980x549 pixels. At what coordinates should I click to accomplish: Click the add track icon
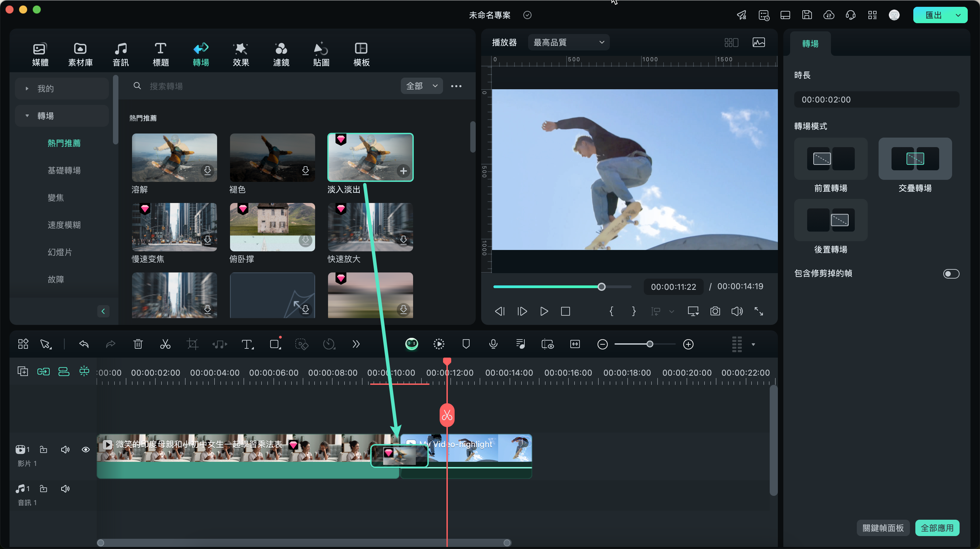pos(23,371)
